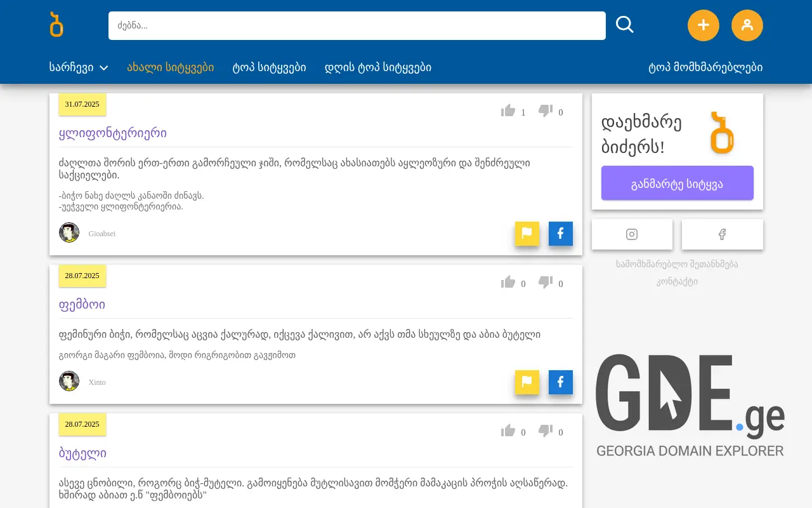The height and width of the screenshot is (508, 812).
Task: Click user Gioabsei's avatar thumbnail
Action: [x=69, y=232]
